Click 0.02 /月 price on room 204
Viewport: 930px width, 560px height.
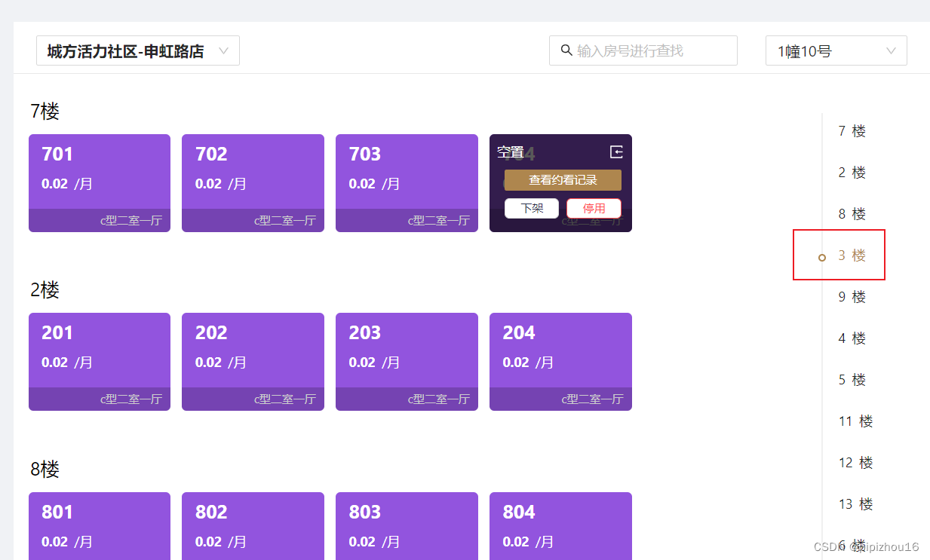point(528,363)
